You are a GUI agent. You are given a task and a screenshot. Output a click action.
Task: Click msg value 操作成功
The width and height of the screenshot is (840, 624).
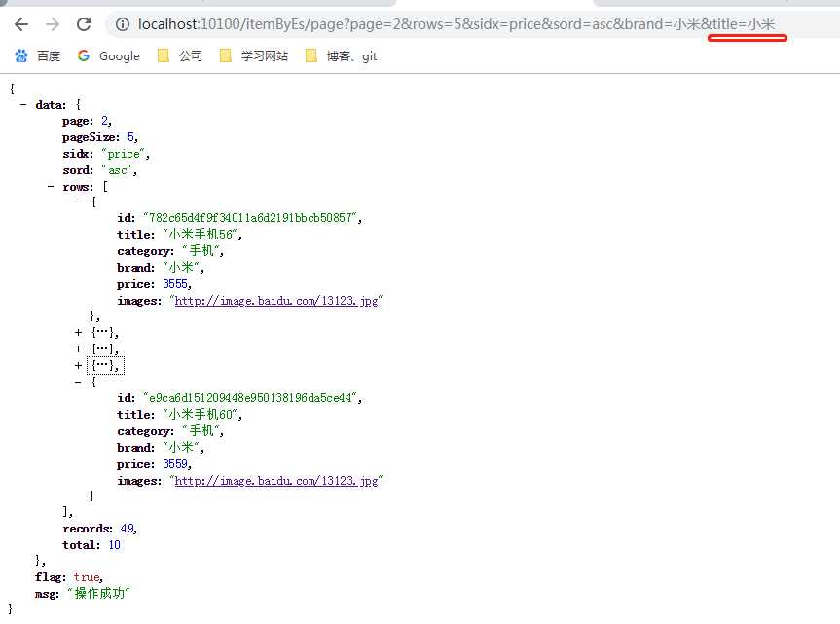[99, 593]
